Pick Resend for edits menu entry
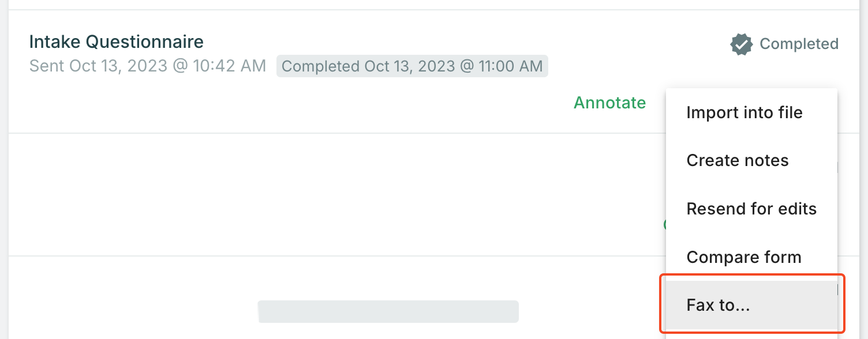 click(751, 209)
